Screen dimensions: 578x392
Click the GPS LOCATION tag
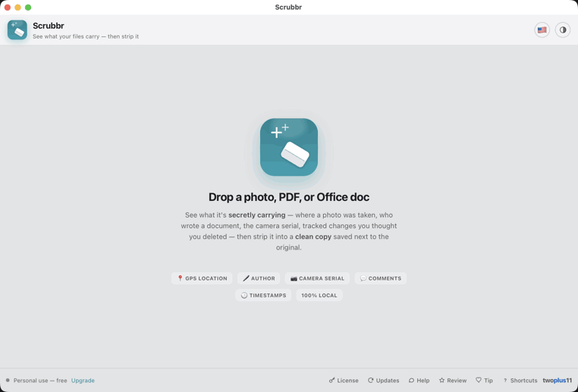202,278
